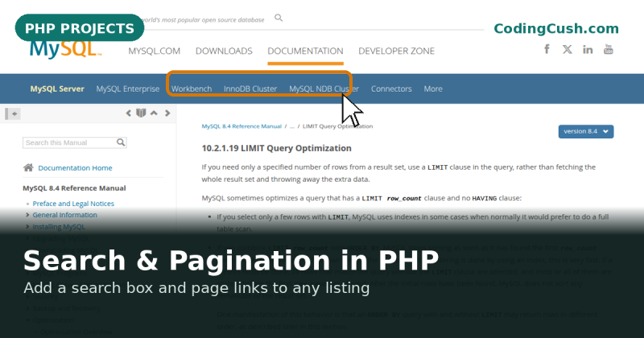644x338 pixels.
Task: Open the LinkedIn social icon
Action: click(588, 50)
